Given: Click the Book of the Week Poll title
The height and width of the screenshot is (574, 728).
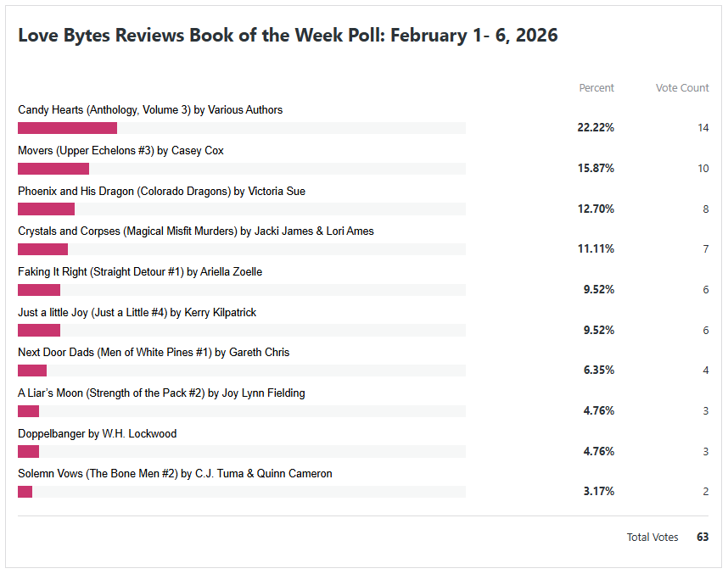Looking at the screenshot, I should 288,36.
